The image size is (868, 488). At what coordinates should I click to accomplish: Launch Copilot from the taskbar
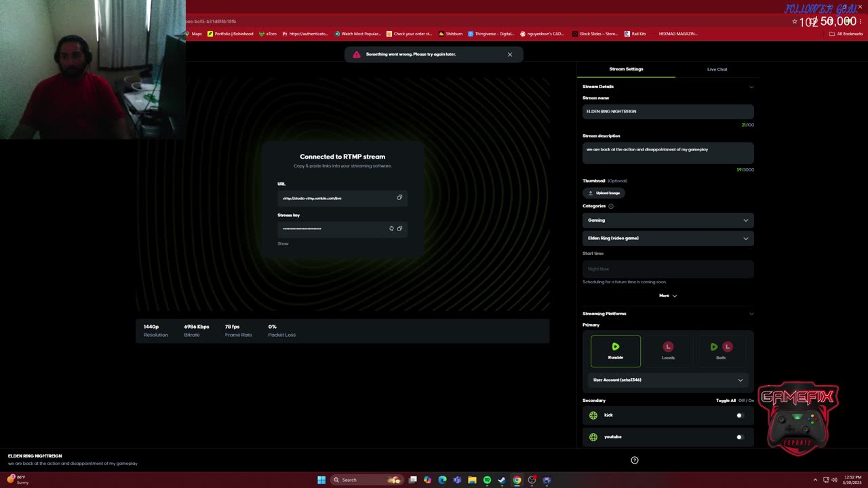427,480
